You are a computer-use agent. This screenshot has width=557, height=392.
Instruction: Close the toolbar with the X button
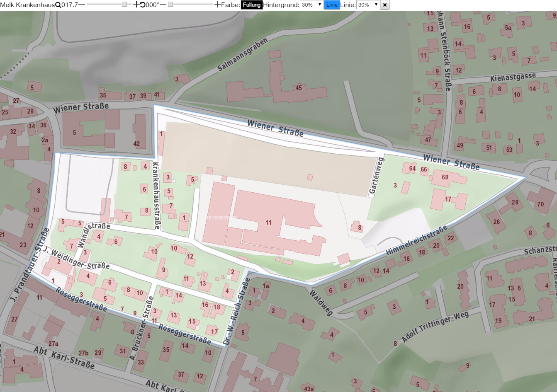click(385, 5)
